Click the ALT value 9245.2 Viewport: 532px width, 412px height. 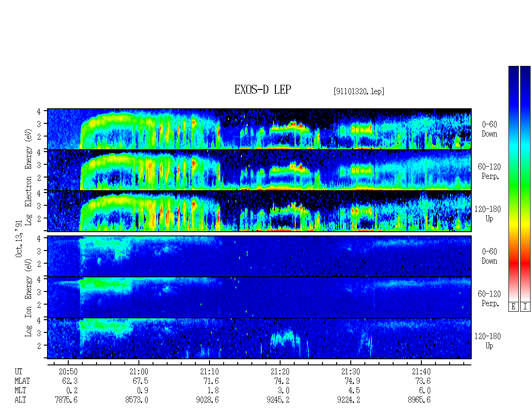click(x=278, y=400)
